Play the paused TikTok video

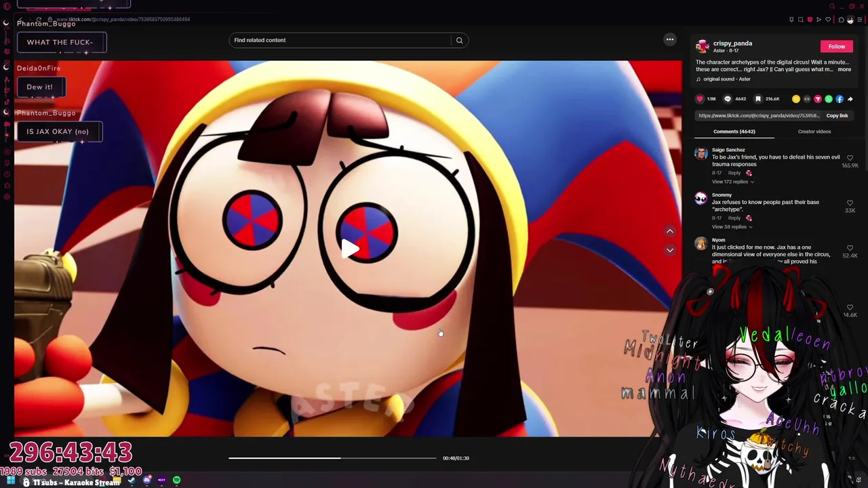pos(350,249)
